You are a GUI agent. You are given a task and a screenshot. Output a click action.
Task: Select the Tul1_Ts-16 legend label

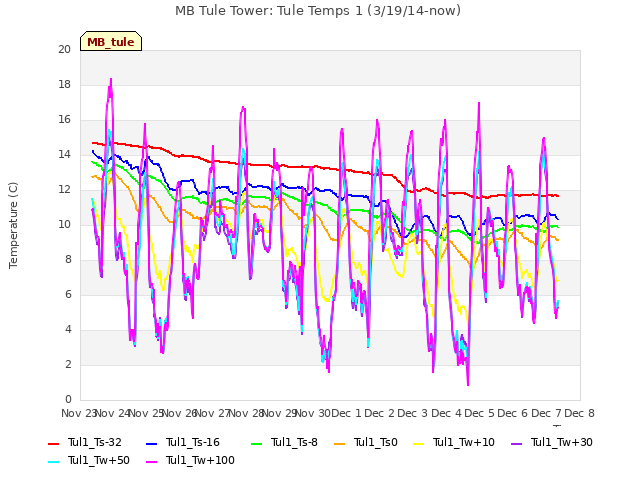coord(193,442)
